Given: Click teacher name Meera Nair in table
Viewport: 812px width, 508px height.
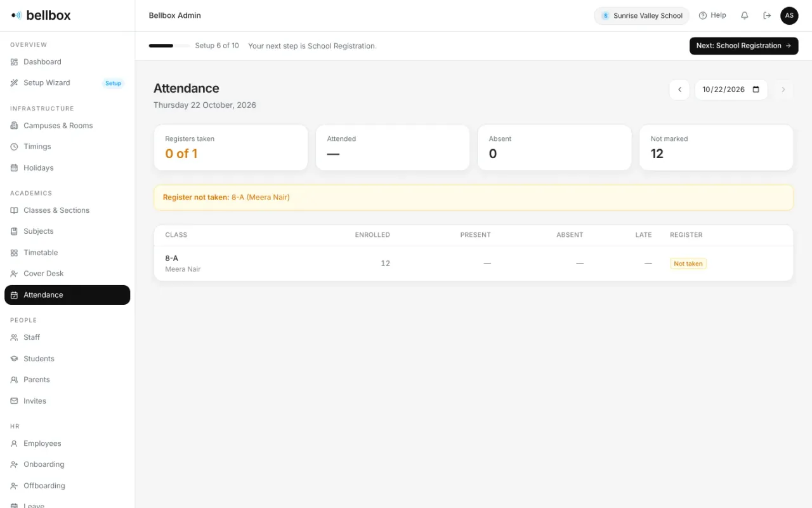Looking at the screenshot, I should (x=183, y=269).
